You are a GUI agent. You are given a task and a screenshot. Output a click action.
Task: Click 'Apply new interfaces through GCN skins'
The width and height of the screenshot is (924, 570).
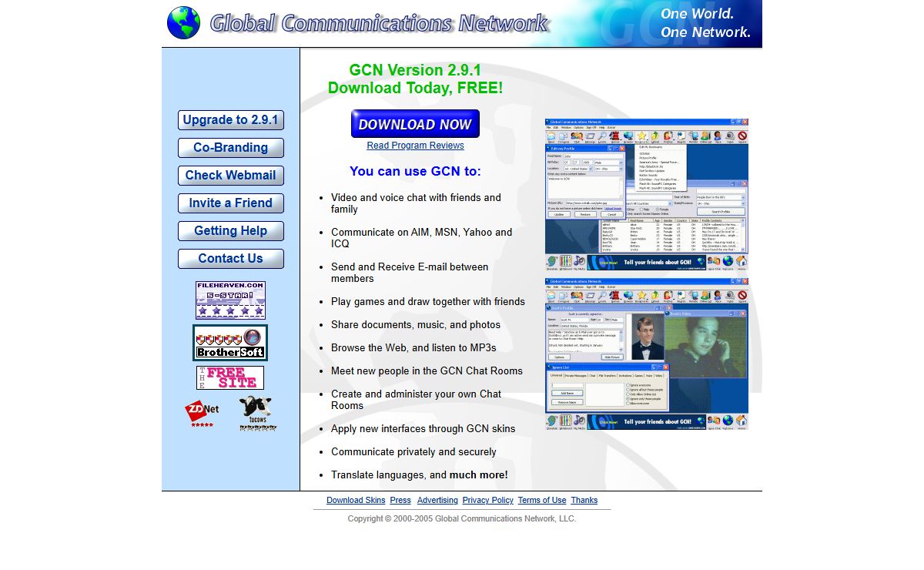pyautogui.click(x=423, y=429)
